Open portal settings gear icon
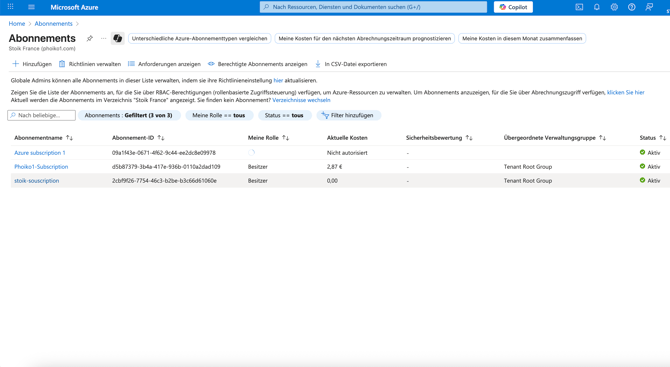Viewport: 670px width, 367px height. 614,7
